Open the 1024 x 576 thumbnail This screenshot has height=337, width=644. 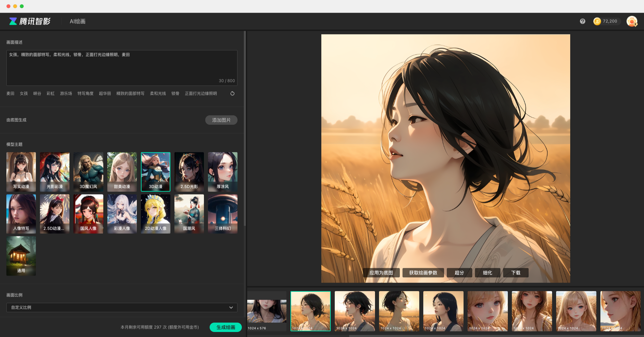point(267,312)
